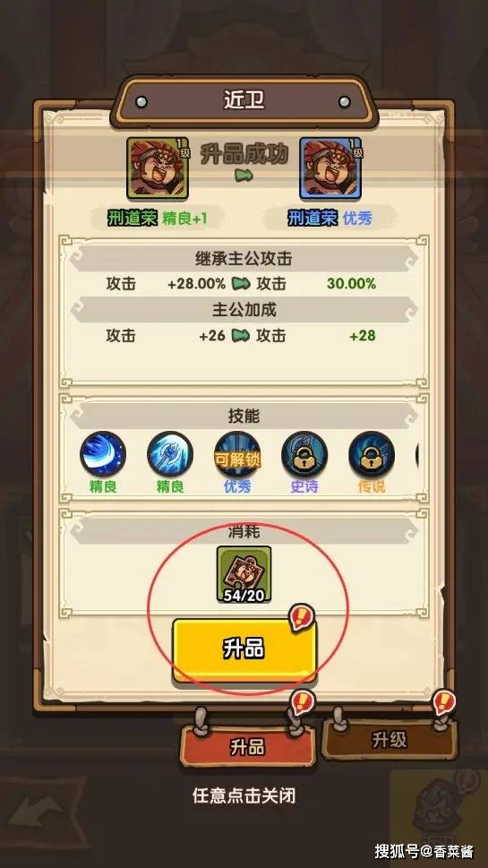Tap the locked 史诗 skill icon
The image size is (488, 868).
(x=304, y=454)
